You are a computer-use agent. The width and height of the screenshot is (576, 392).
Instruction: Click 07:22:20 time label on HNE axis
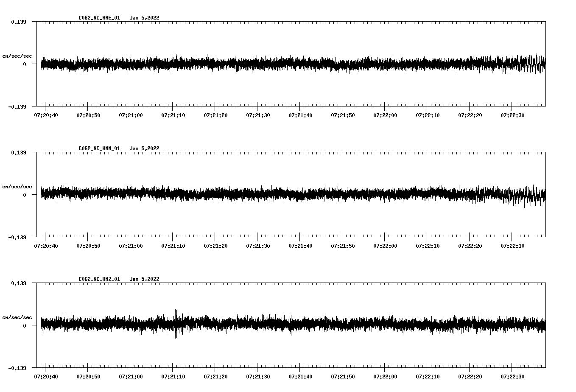[x=470, y=115]
